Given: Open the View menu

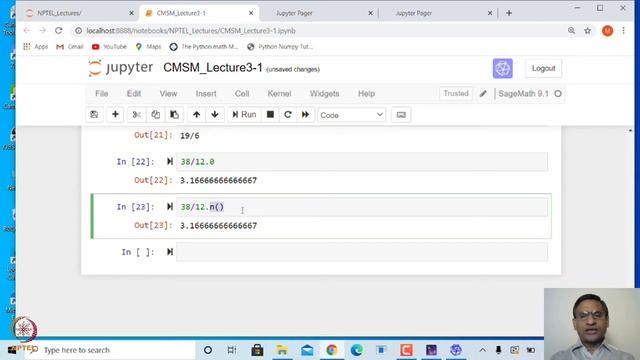Looking at the screenshot, I should pos(168,93).
